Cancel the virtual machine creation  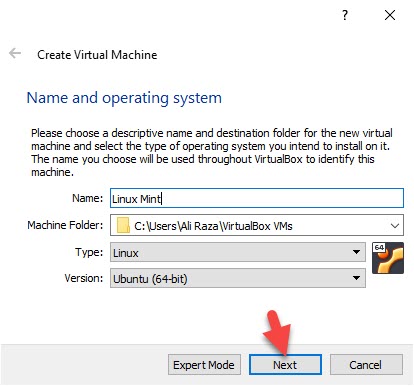click(x=366, y=365)
